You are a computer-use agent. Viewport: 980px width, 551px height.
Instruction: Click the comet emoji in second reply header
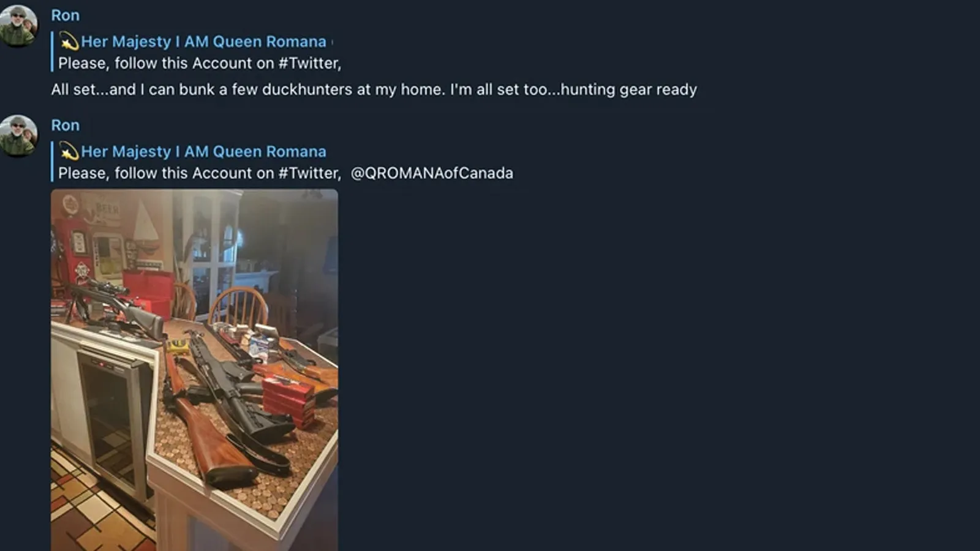pos(69,152)
